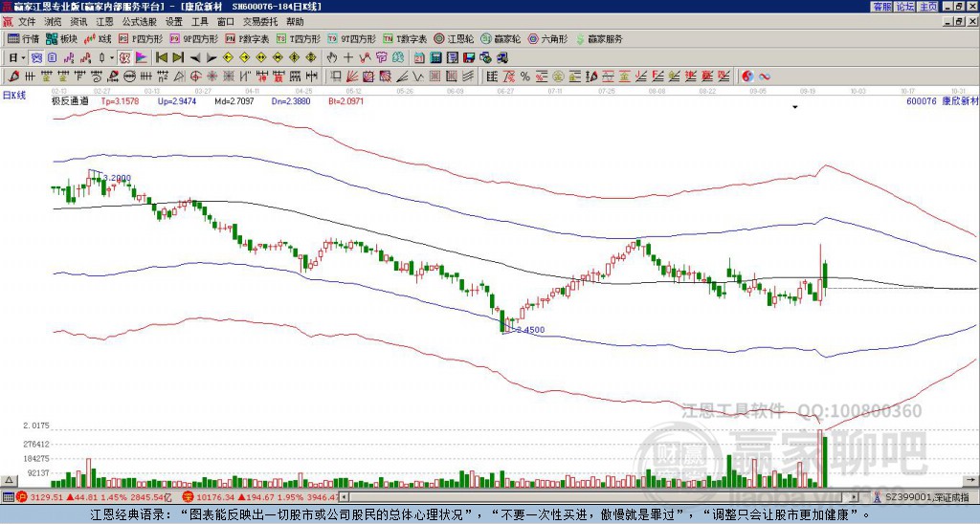The width and height of the screenshot is (980, 524).
Task: Open the 浏览 menu
Action: [53, 22]
